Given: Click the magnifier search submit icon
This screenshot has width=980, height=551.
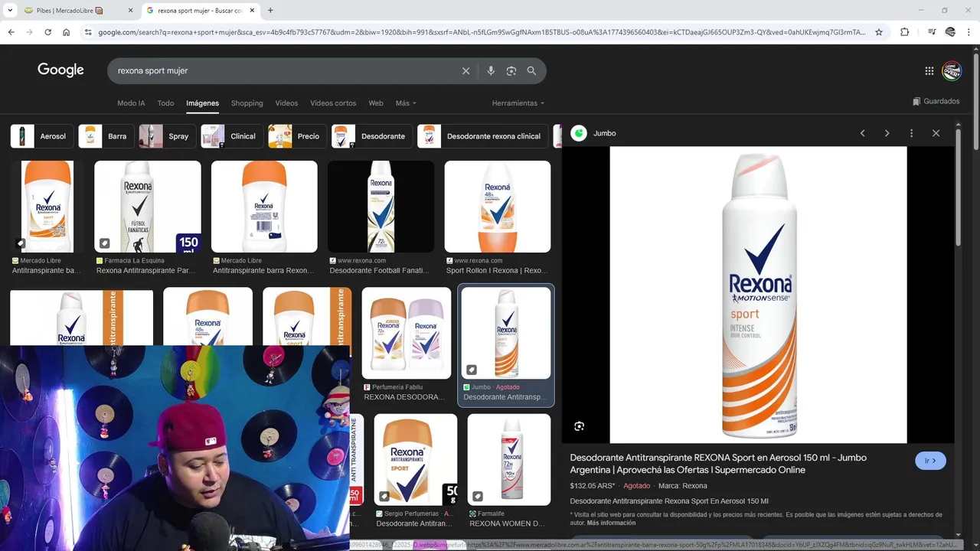Looking at the screenshot, I should (x=531, y=70).
